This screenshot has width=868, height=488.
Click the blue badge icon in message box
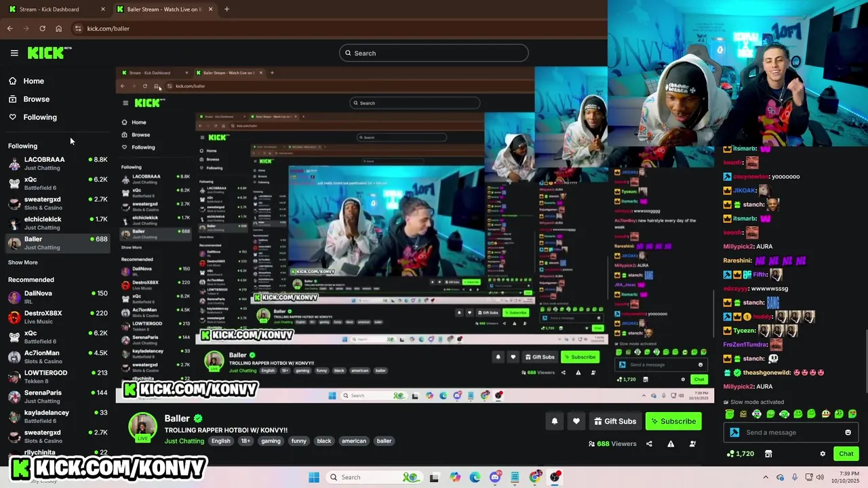click(734, 432)
